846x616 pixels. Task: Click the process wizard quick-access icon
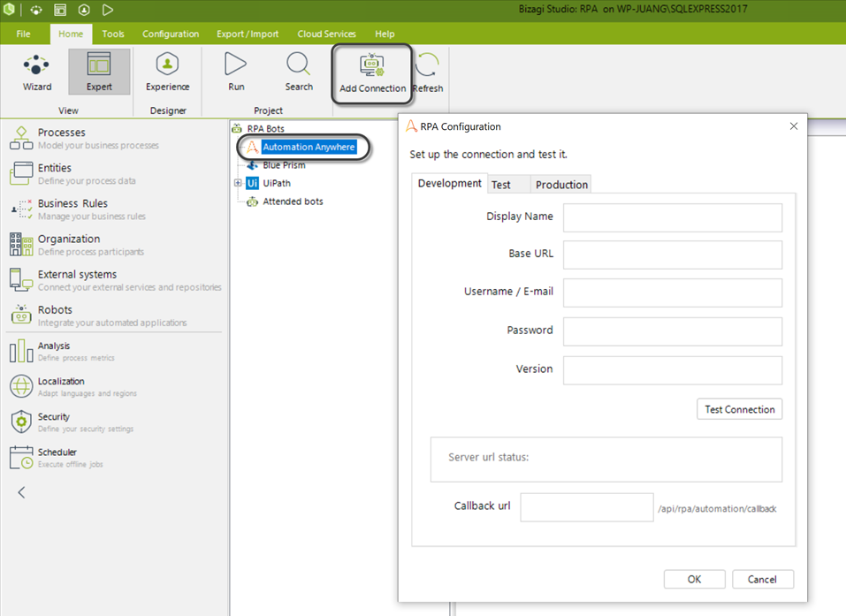36,10
